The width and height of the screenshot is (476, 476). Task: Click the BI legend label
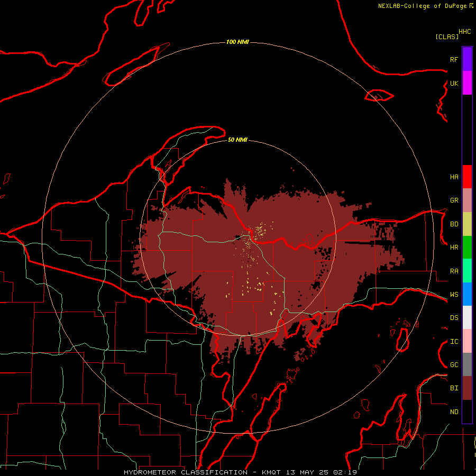click(454, 388)
